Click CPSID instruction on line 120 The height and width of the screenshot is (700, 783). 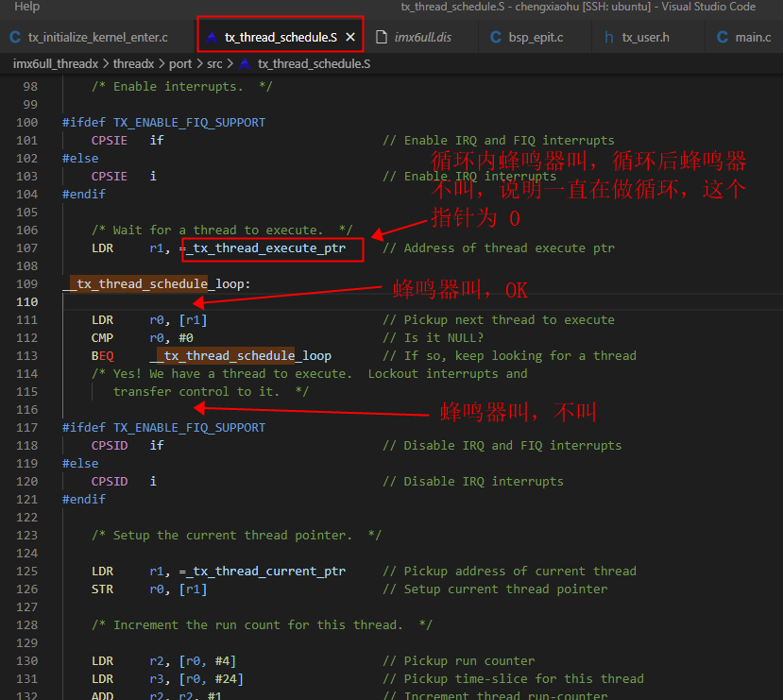click(110, 482)
